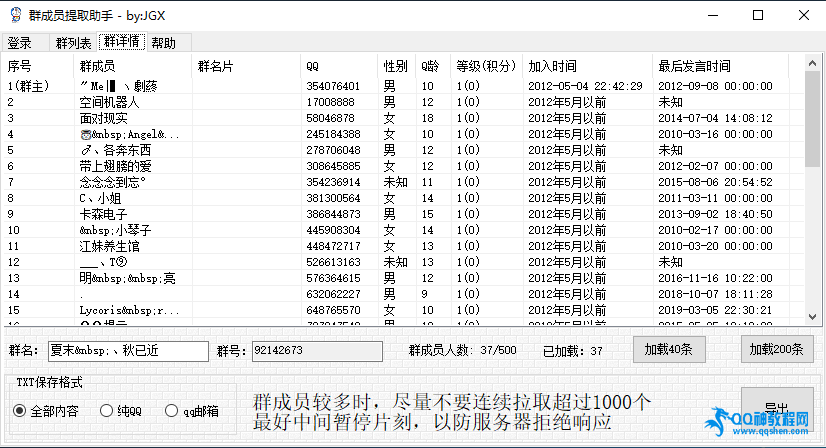Screen dimensions: 826x448
Task: Sort by the 群成员 column header
Action: (133, 66)
